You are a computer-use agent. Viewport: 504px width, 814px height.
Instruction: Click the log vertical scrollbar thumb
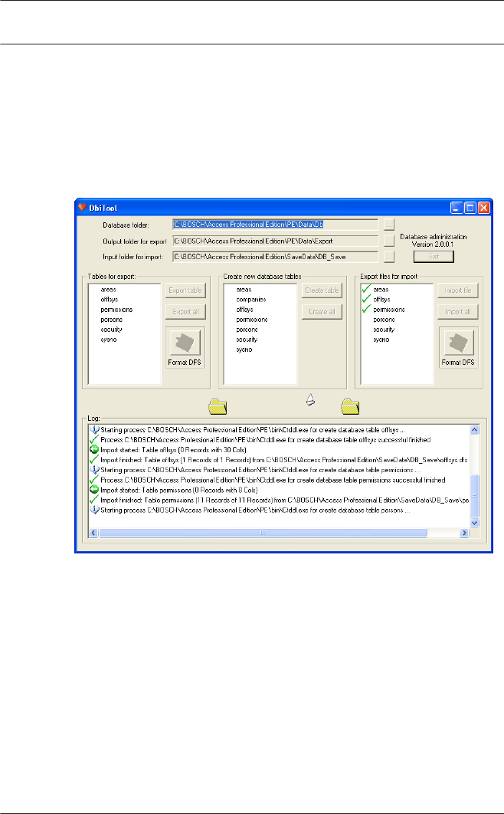point(474,496)
